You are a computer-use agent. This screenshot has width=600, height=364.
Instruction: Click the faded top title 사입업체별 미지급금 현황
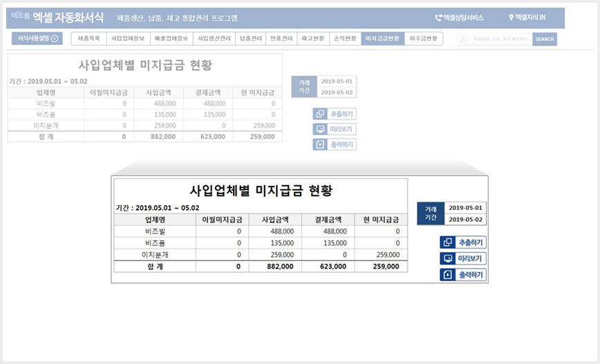(145, 65)
